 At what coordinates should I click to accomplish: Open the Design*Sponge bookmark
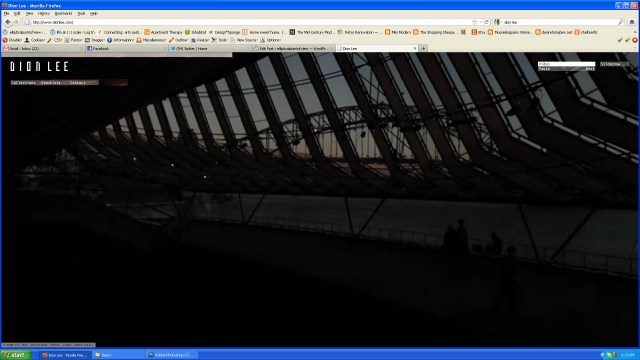click(x=224, y=32)
